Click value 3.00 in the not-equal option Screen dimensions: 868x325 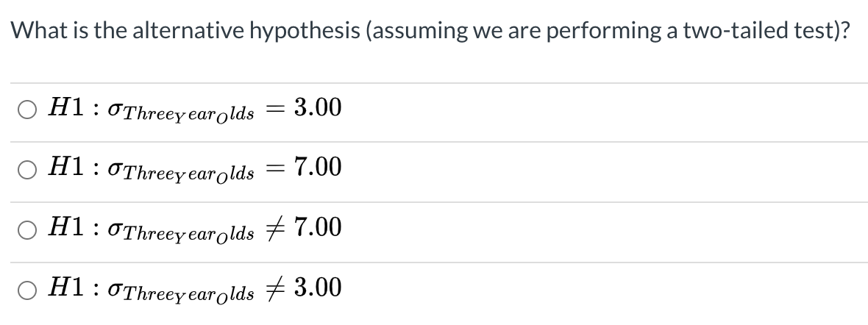[318, 287]
